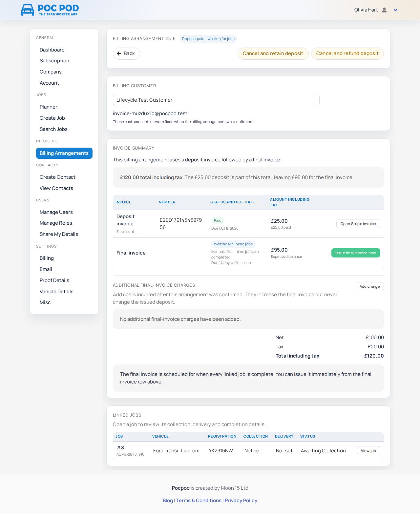Open the Subscription page

54,61
